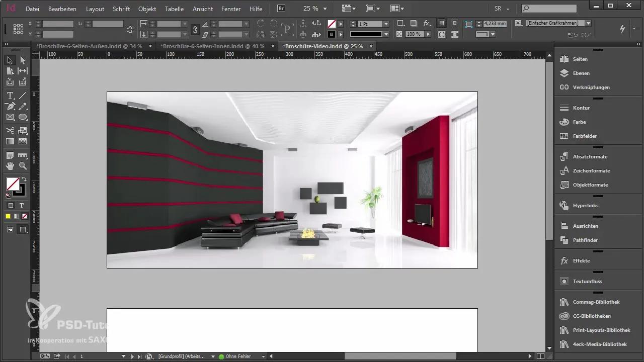Toggle constrain proportions chain link
644x362 pixels.
coord(195,29)
